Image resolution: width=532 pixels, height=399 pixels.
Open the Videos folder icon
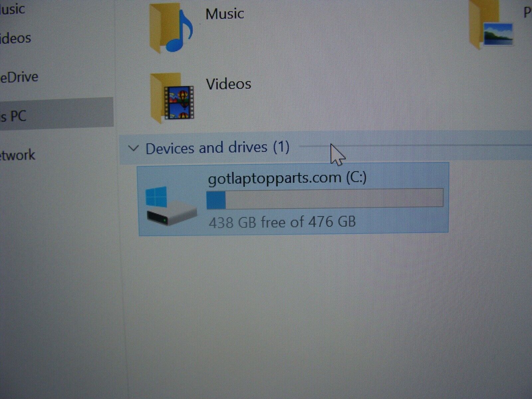172,98
